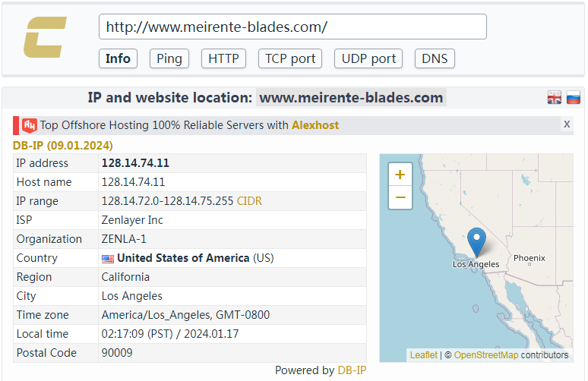Click the Top Offshore Hosting banner text
This screenshot has width=588, height=381.
point(164,125)
